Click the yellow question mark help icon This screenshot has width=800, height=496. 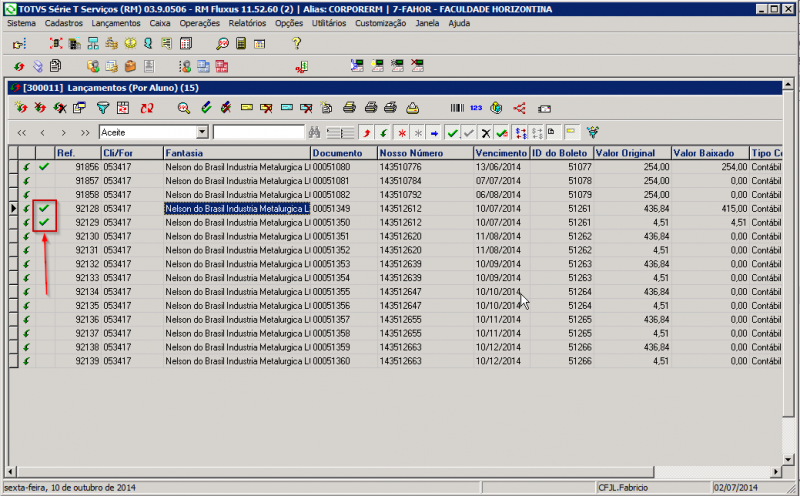[x=296, y=43]
